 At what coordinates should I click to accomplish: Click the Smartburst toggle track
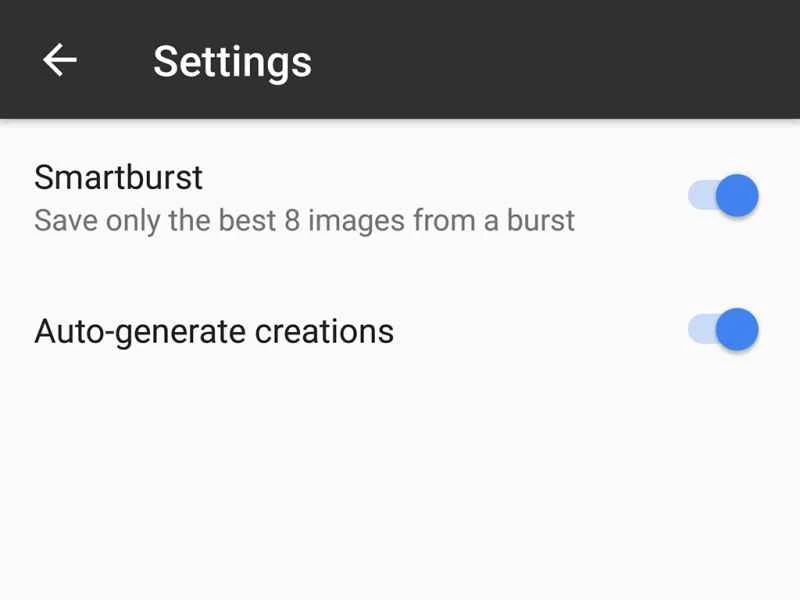(700, 195)
